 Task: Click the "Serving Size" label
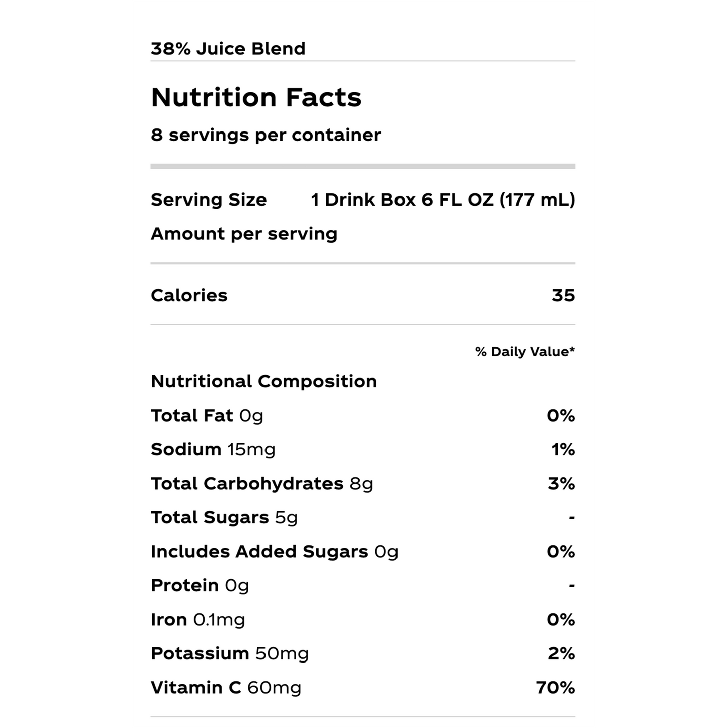(209, 200)
